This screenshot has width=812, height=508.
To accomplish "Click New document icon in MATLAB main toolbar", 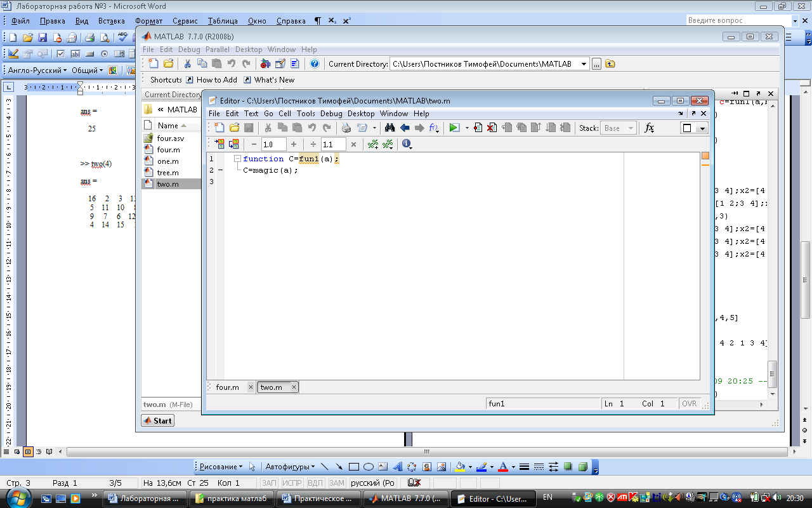I will 154,63.
